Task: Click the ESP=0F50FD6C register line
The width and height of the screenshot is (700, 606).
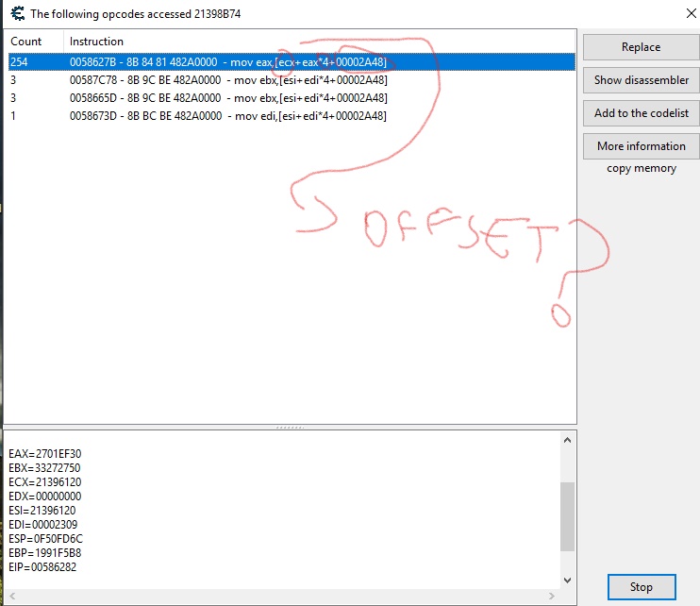Action: tap(45, 539)
